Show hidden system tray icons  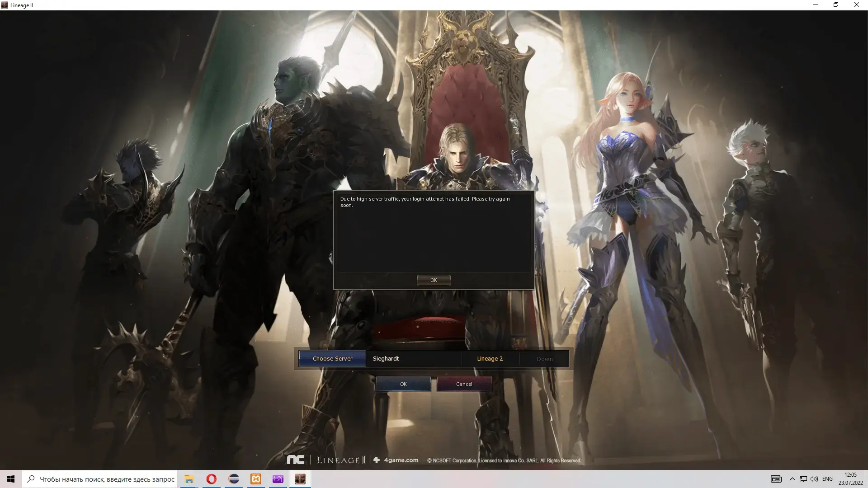792,479
